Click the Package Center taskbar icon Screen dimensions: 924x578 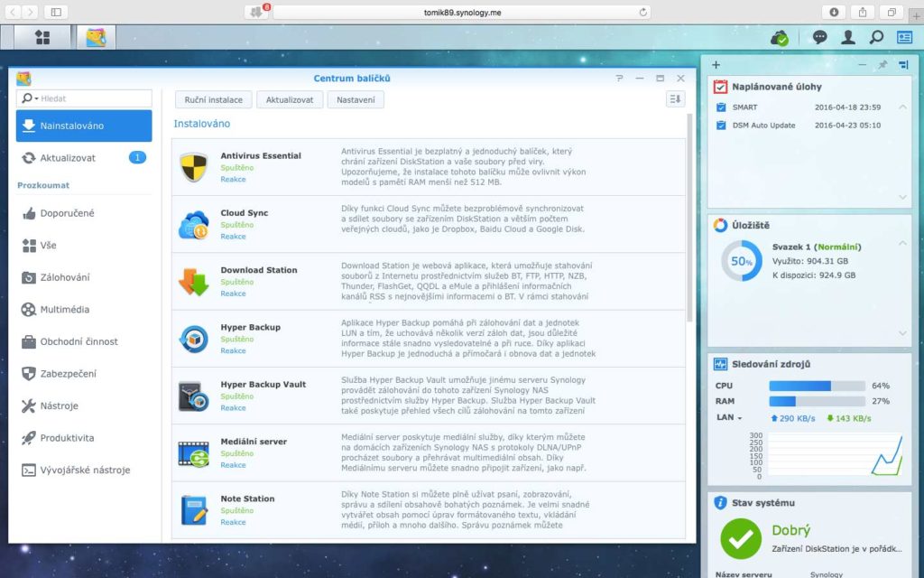(x=96, y=37)
